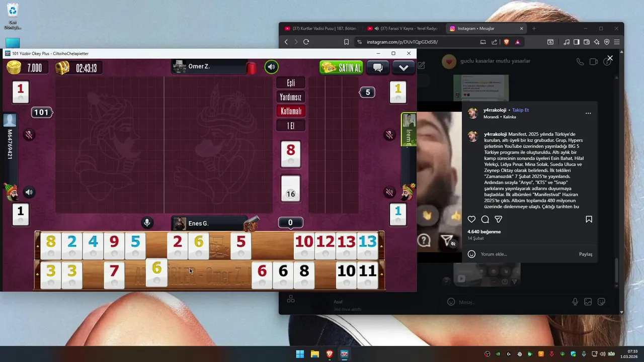Open Windows Start menu on taskbar
The width and height of the screenshot is (644, 362).
[x=300, y=354]
